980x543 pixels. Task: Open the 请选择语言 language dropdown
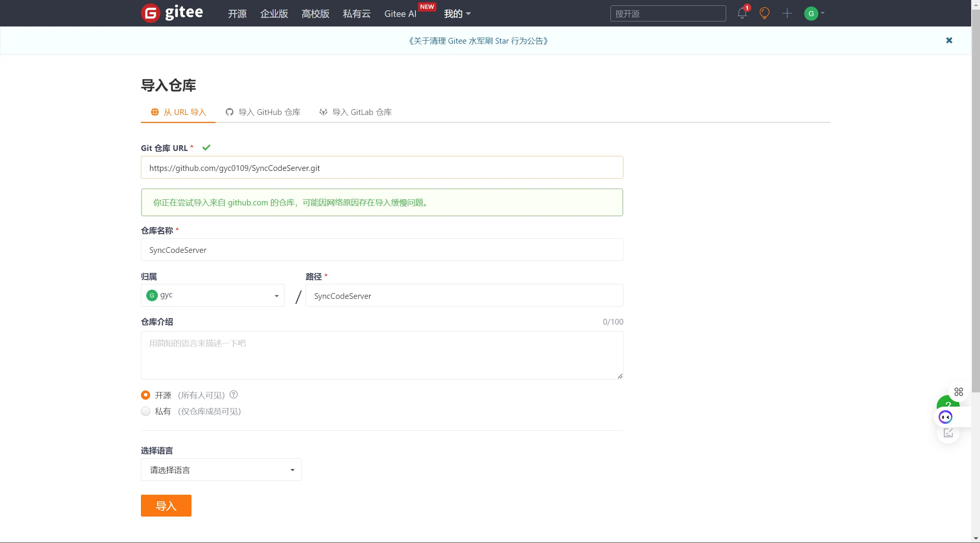[221, 470]
